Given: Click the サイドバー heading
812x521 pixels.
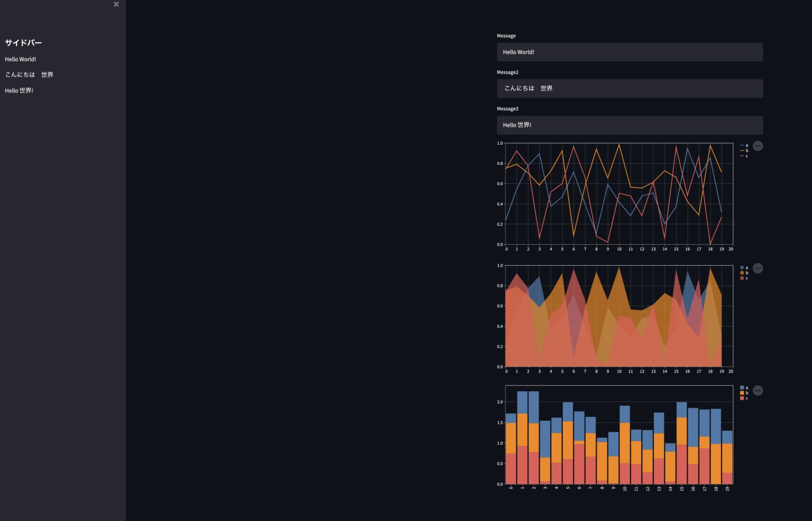Looking at the screenshot, I should point(23,42).
